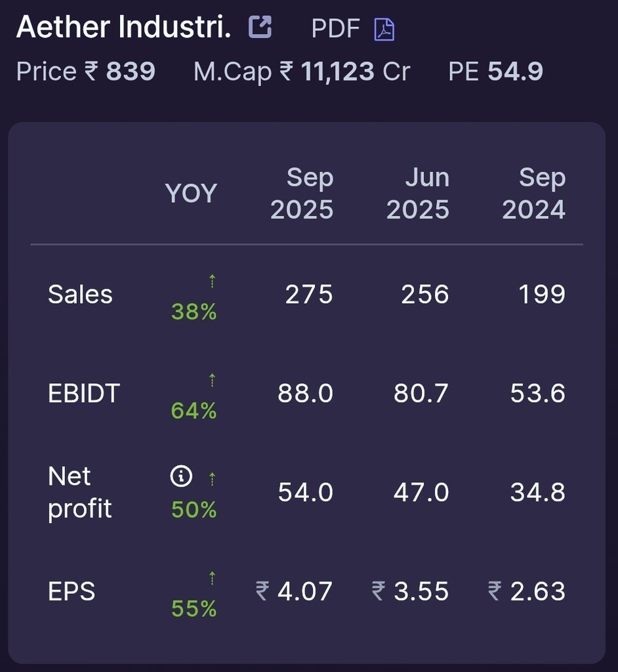
Task: Select the Sep 2025 column header
Action: (302, 194)
